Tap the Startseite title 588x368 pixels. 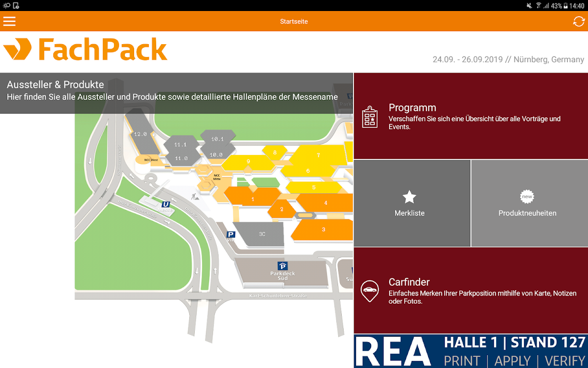(x=294, y=22)
